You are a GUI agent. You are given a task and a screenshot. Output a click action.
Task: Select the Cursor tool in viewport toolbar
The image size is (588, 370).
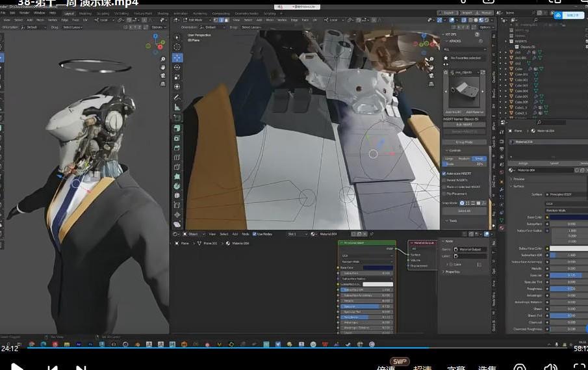[x=177, y=47]
